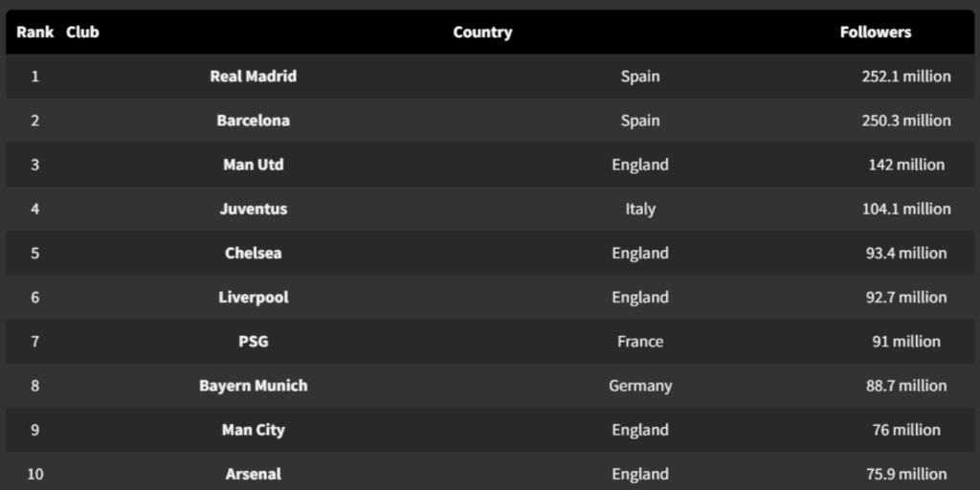Image resolution: width=980 pixels, height=490 pixels.
Task: Click the 252.1 million followers cell
Action: (905, 77)
